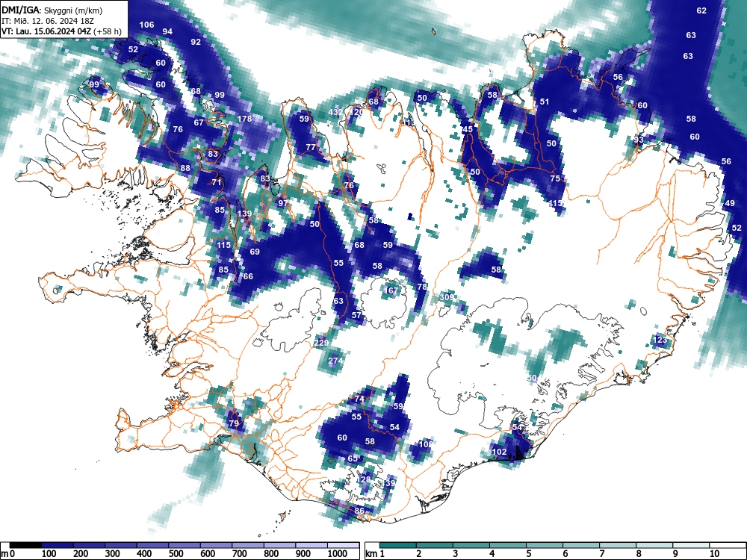Click the 'm' unit label on the legend
Image resolution: width=747 pixels, height=560 pixels.
point(4,554)
